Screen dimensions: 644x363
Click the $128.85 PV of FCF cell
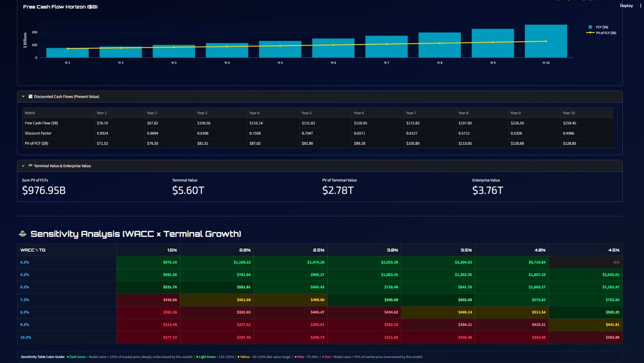(587, 143)
